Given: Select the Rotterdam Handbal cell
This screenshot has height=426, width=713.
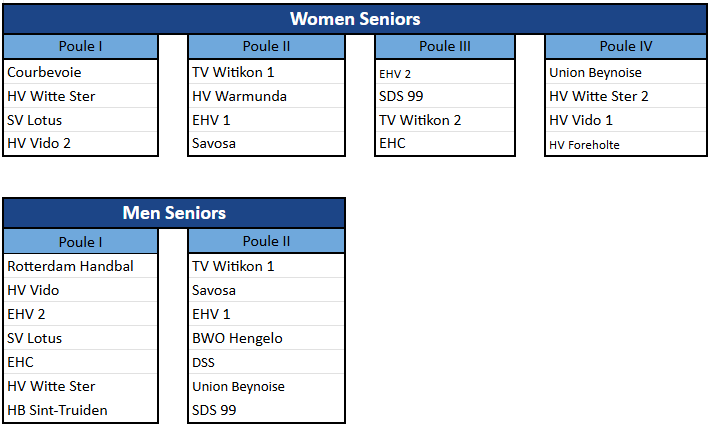Looking at the screenshot, I should (80, 266).
